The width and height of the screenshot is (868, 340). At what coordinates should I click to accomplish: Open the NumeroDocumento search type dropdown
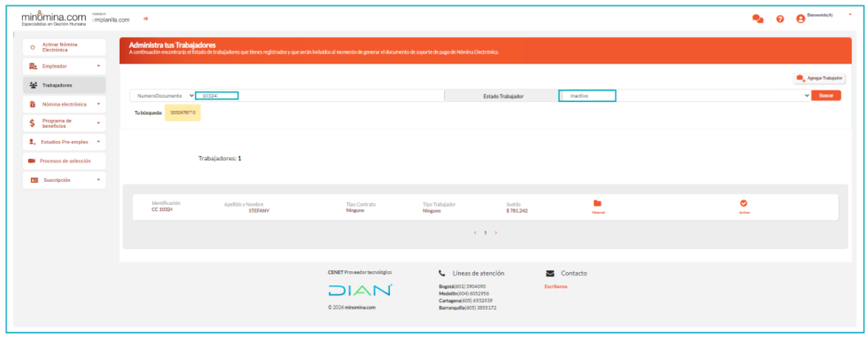(x=163, y=95)
